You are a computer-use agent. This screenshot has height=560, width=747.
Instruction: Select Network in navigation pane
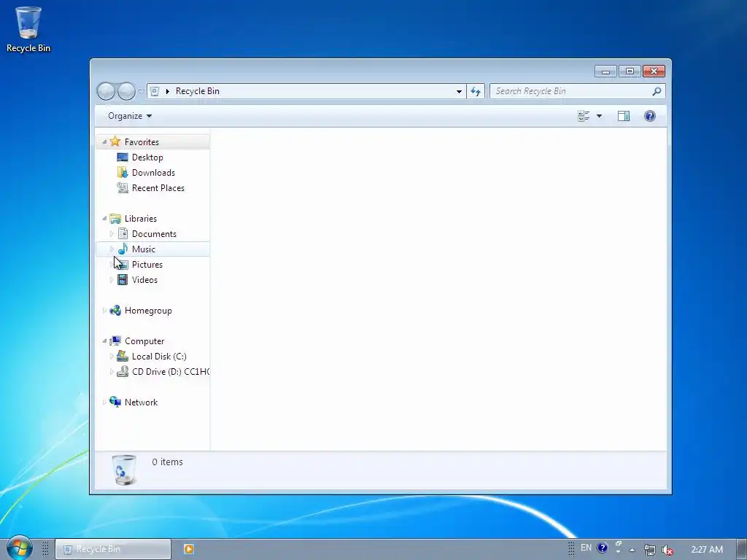141,402
